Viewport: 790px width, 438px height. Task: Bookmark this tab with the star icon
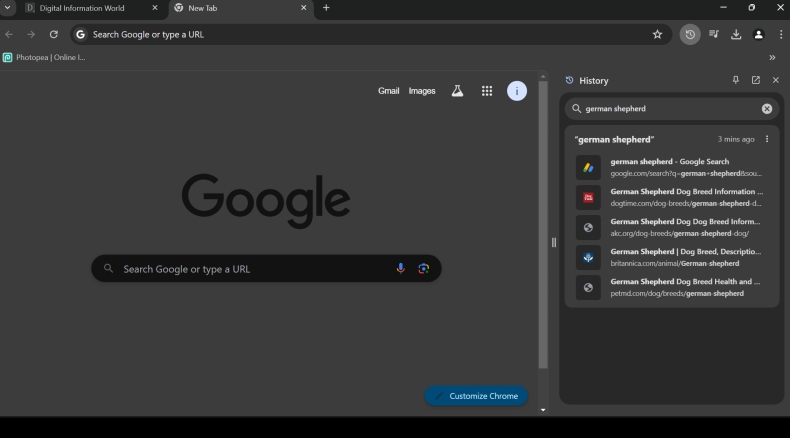pos(657,34)
